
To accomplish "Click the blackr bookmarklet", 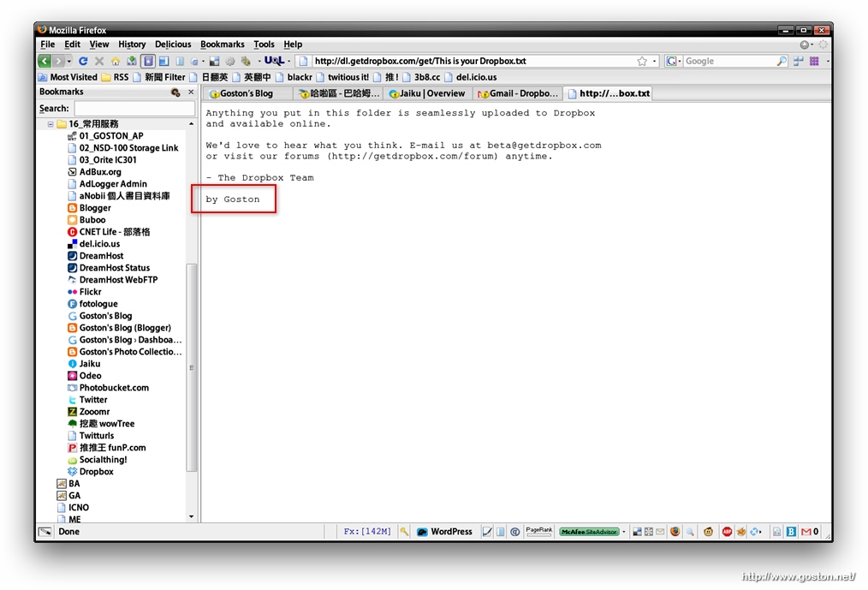I will tap(294, 77).
